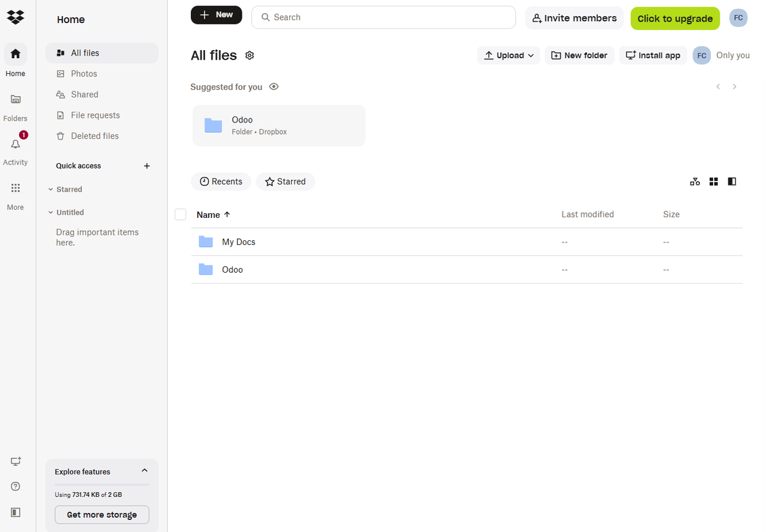
Task: Open File requests in sidebar
Action: [102, 115]
